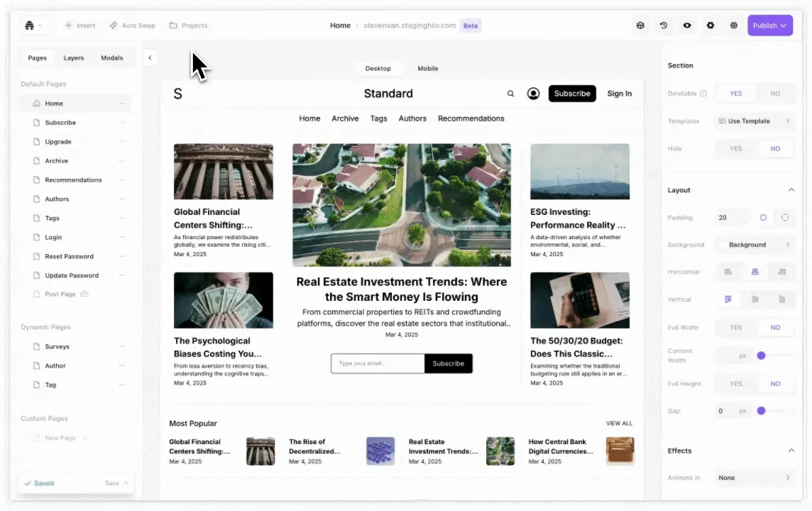
Task: Switch to Mobile preview tab
Action: coord(427,69)
